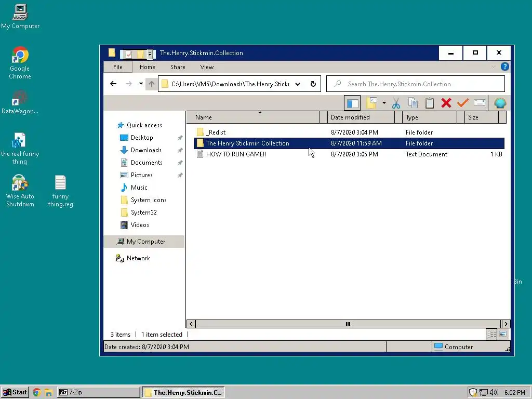The height and width of the screenshot is (399, 532).
Task: Click the red X Delete icon
Action: click(446, 103)
